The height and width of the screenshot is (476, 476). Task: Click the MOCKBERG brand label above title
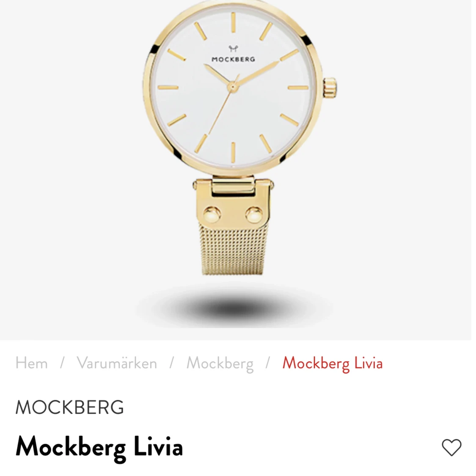(x=69, y=407)
